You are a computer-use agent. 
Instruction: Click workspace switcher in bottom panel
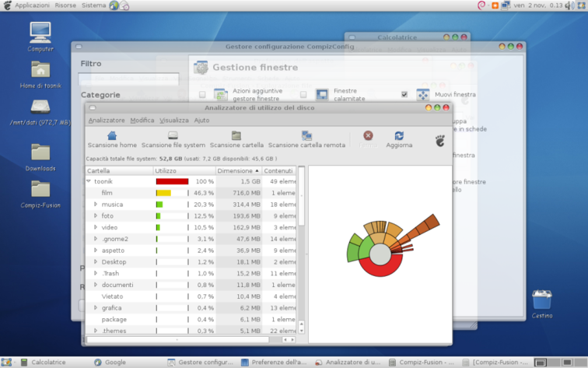559,362
